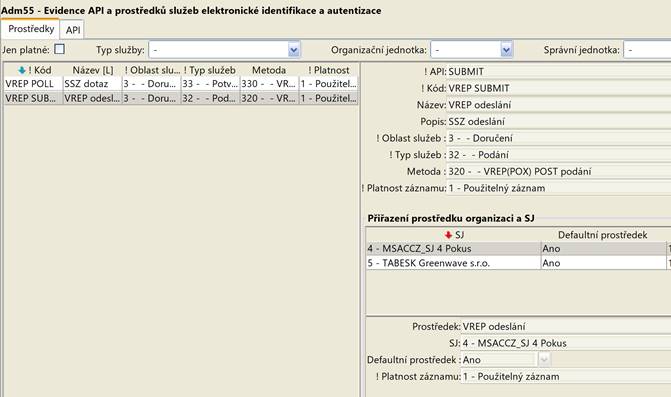Click the Název field VREP odeslání
The image size is (671, 397).
pyautogui.click(x=558, y=105)
